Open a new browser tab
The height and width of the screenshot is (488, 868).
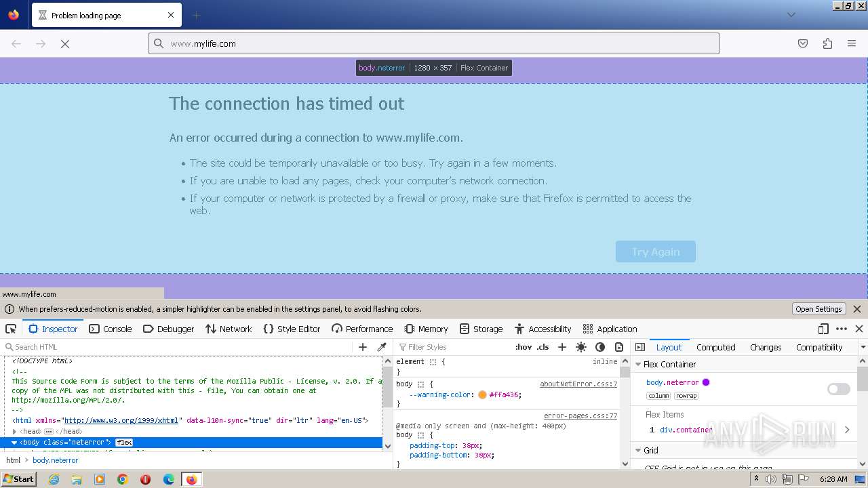tap(196, 15)
